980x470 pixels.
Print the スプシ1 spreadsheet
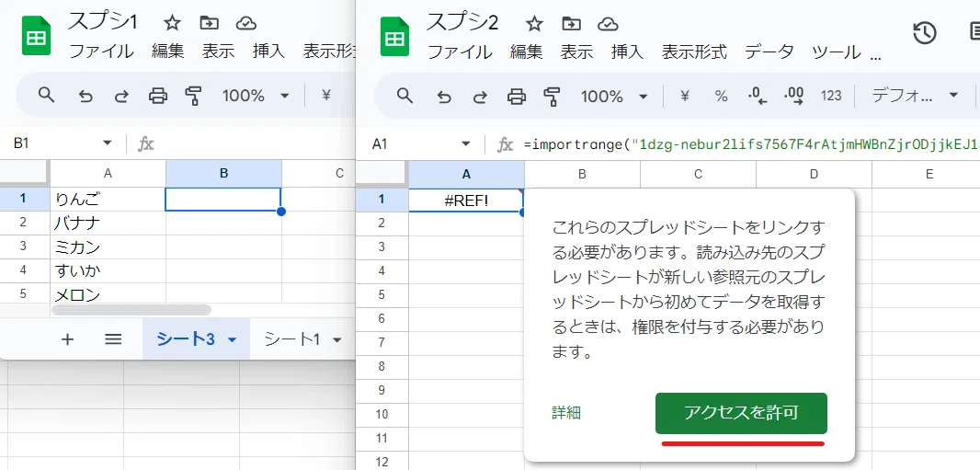pyautogui.click(x=158, y=96)
